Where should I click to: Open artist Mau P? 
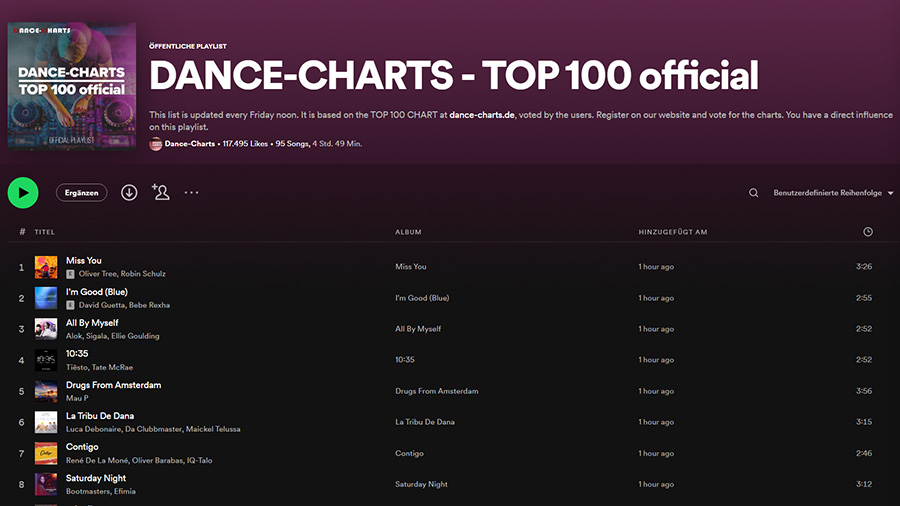coord(77,398)
